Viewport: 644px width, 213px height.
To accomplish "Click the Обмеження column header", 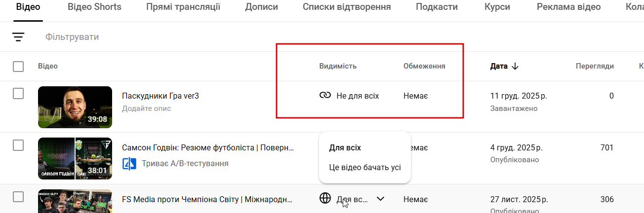I will [x=424, y=66].
